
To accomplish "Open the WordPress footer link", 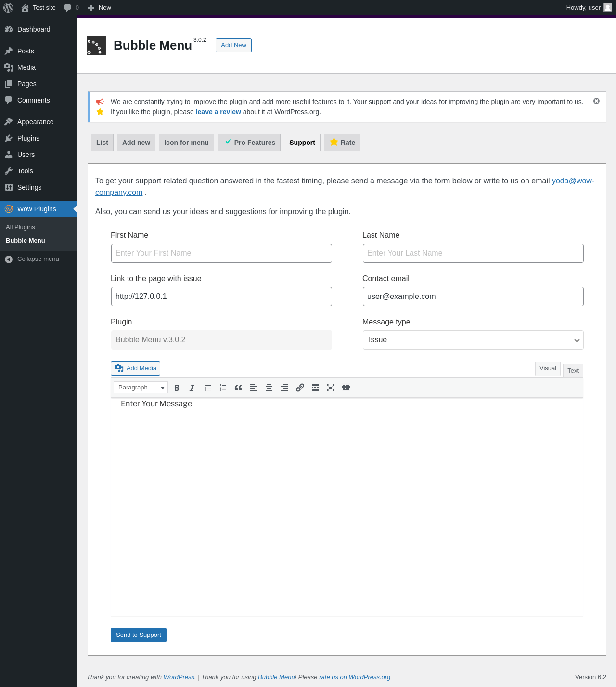I will 179,677.
